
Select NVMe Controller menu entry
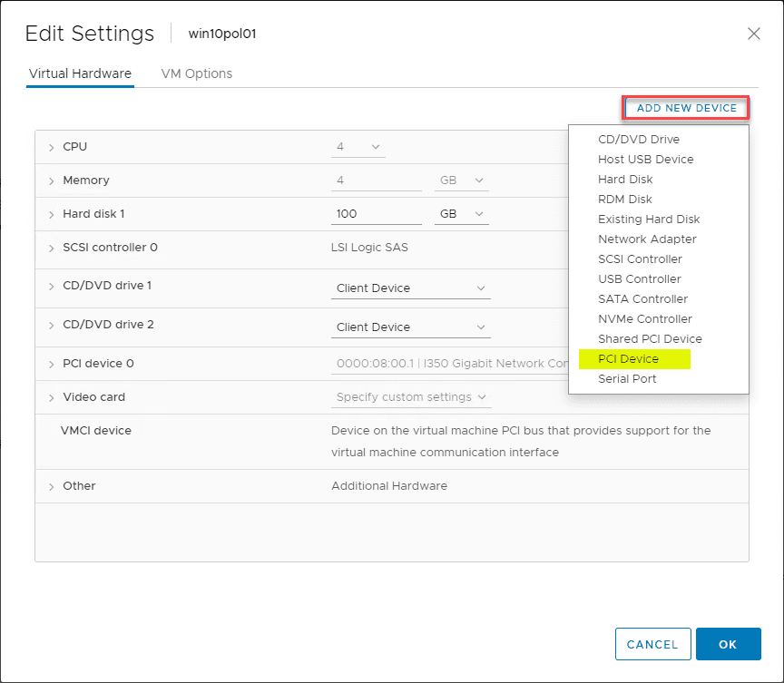[644, 319]
